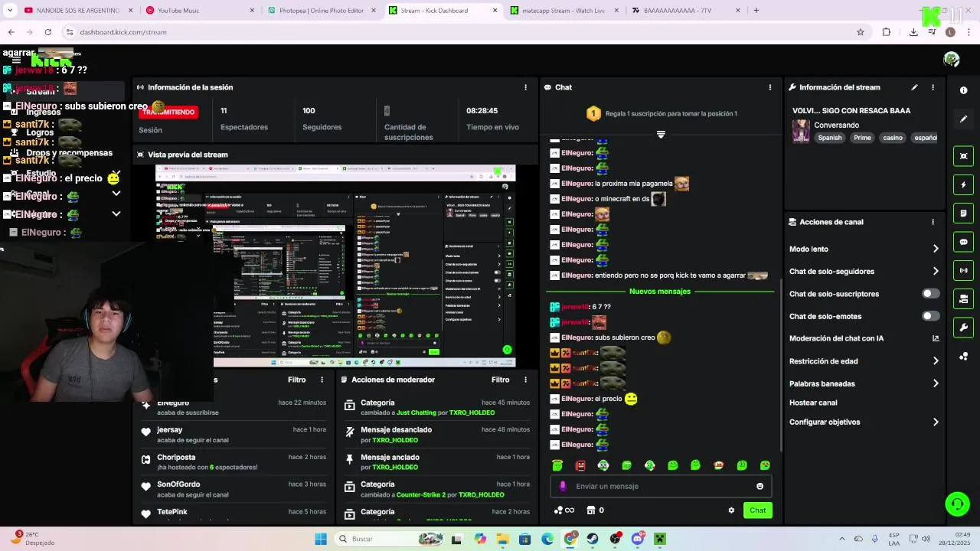The width and height of the screenshot is (980, 551).
Task: Click the green Chat send button
Action: click(x=757, y=510)
